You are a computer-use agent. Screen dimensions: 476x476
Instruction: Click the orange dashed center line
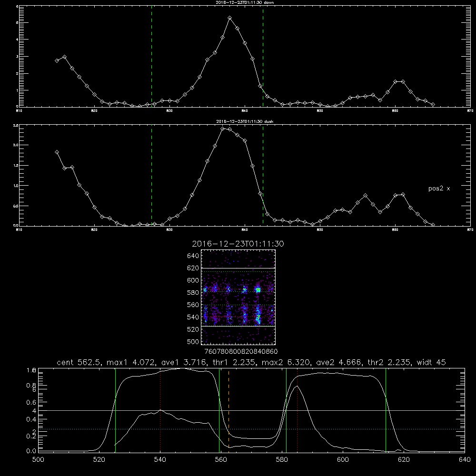[228, 410]
